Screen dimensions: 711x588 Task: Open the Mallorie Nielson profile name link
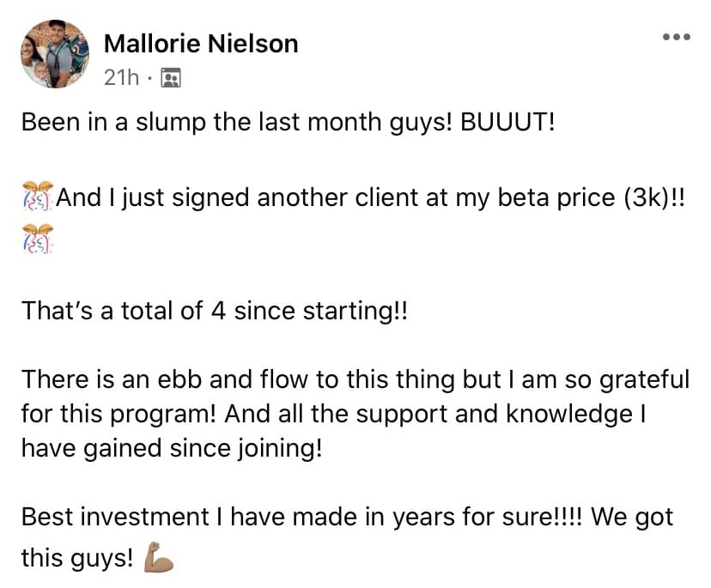(x=201, y=44)
